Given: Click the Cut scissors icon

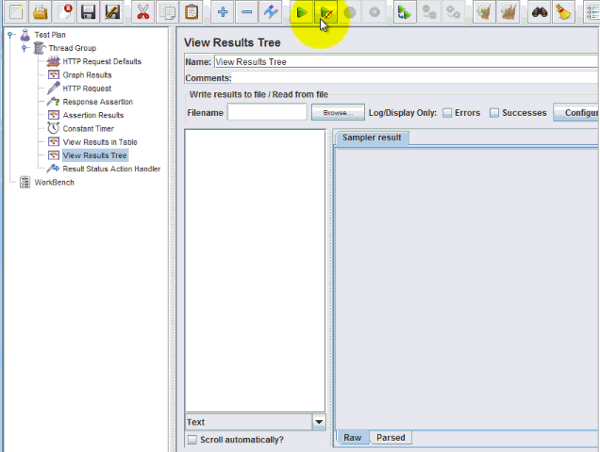Looking at the screenshot, I should [x=143, y=13].
